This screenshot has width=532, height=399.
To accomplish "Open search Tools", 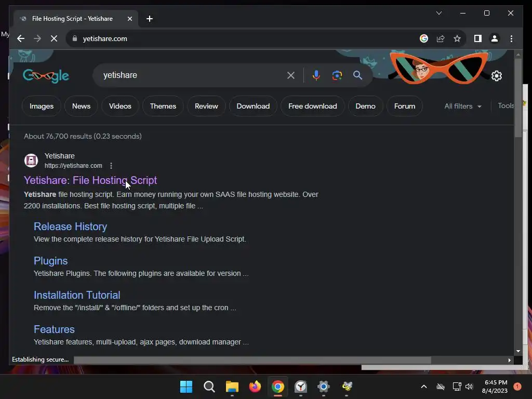I will click(506, 106).
